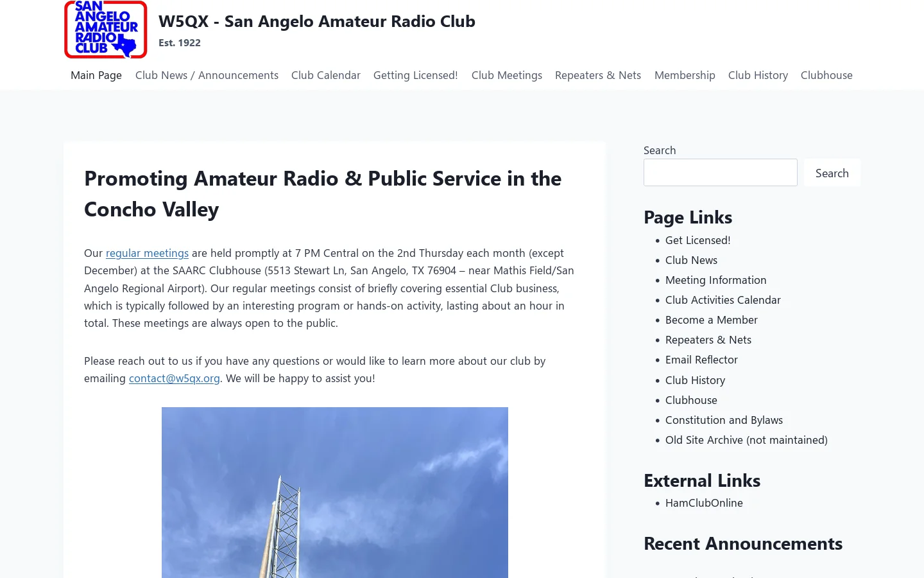Go to Club Calendar in navigation
The image size is (924, 578).
coord(326,75)
